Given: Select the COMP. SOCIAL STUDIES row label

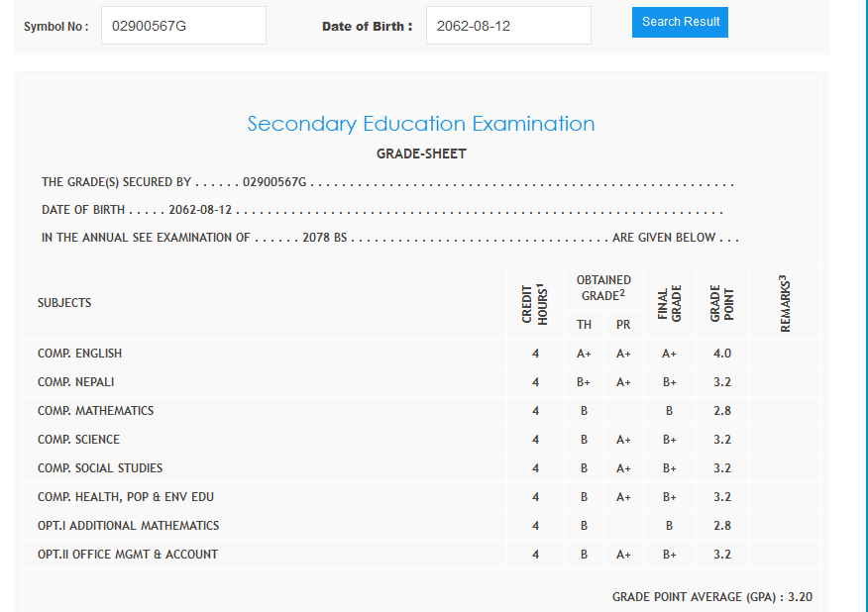Looking at the screenshot, I should (x=100, y=468).
